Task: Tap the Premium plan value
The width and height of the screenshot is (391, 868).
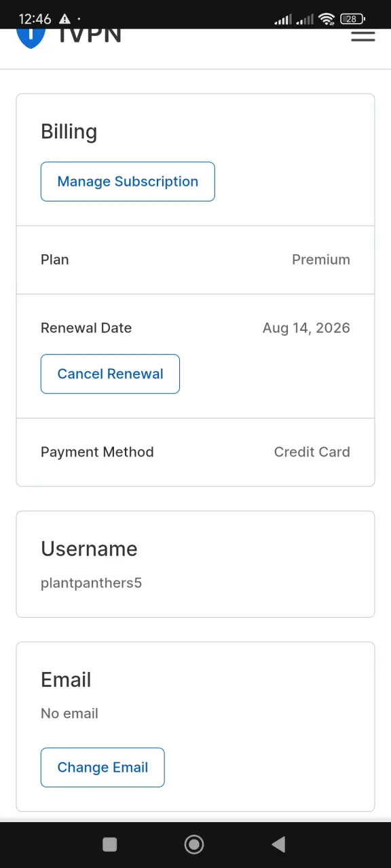Action: 321,260
